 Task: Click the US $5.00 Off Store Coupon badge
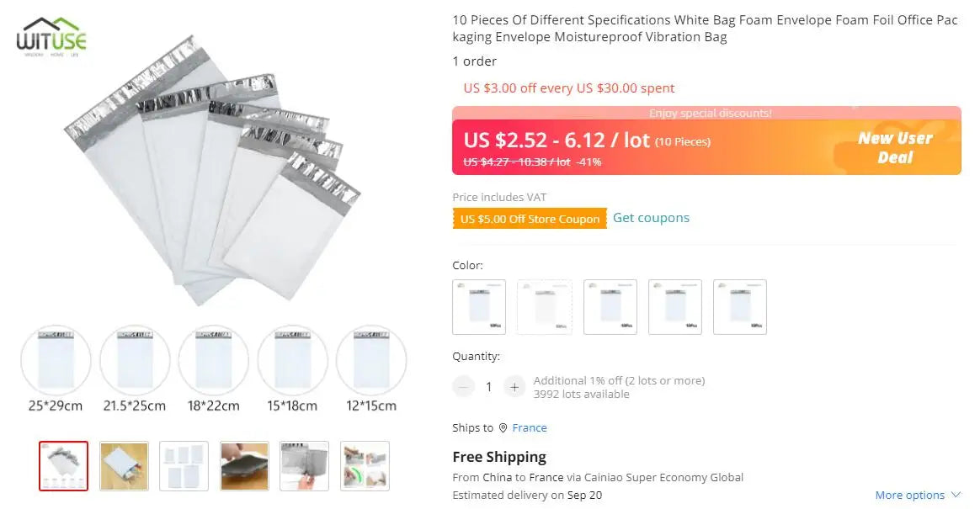point(530,219)
